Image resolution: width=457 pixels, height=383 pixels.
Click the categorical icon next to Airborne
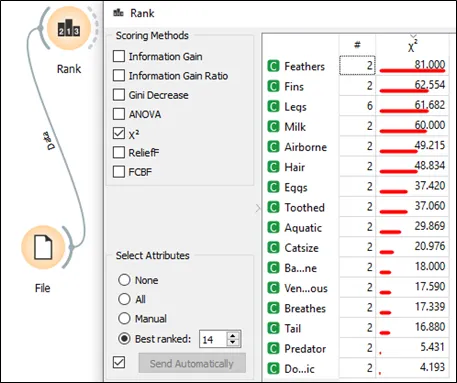(x=273, y=147)
